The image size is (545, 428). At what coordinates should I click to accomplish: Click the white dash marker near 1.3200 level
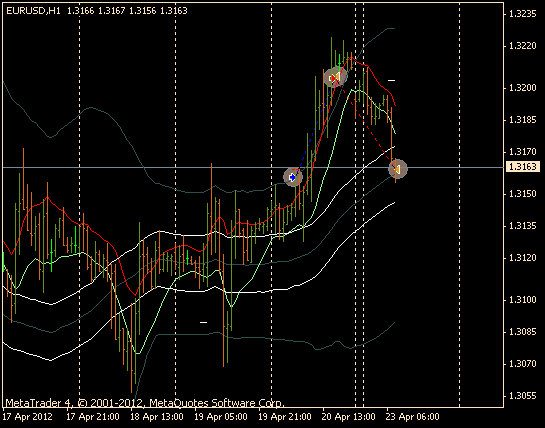coord(391,80)
